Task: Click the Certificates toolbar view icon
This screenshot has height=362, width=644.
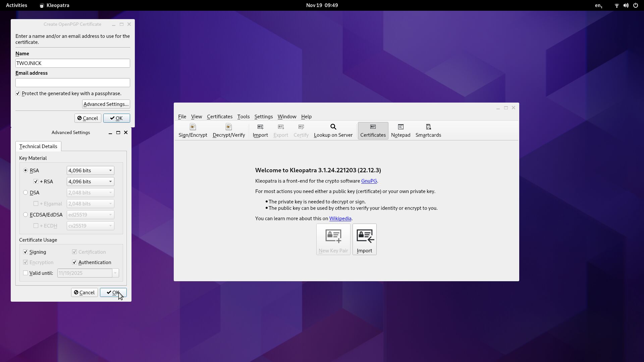Action: click(x=373, y=127)
